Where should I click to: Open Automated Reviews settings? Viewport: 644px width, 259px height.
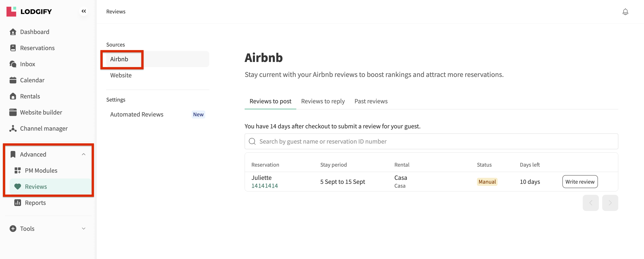137,115
